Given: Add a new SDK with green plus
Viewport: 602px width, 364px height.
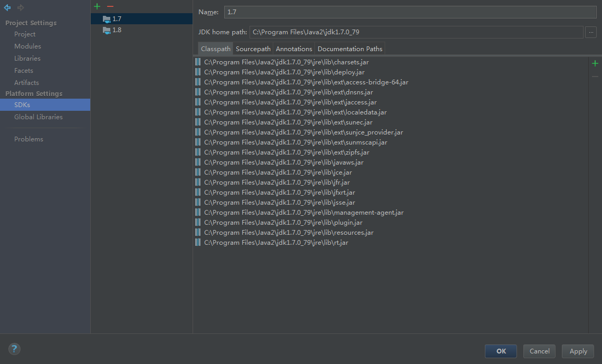Looking at the screenshot, I should (x=97, y=6).
